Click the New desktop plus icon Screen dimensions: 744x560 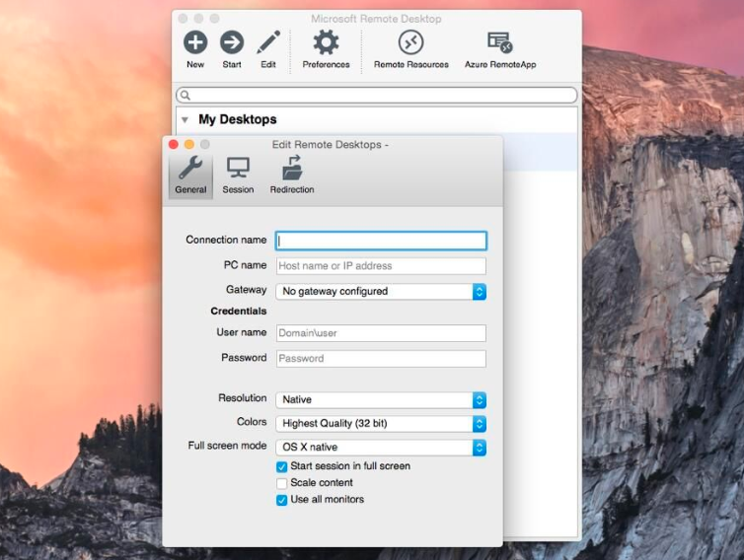(x=195, y=42)
